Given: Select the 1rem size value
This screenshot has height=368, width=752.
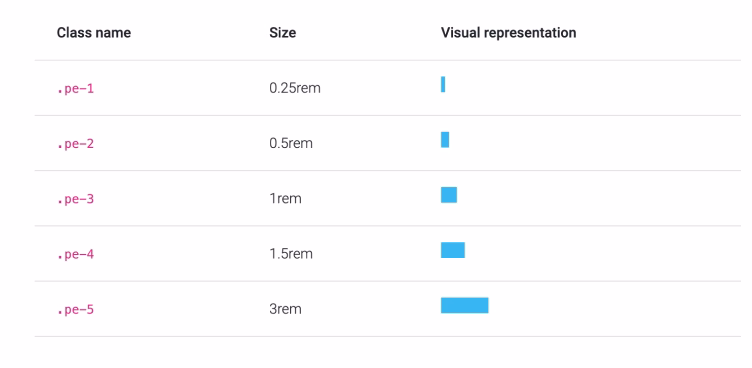Looking at the screenshot, I should pyautogui.click(x=285, y=199).
